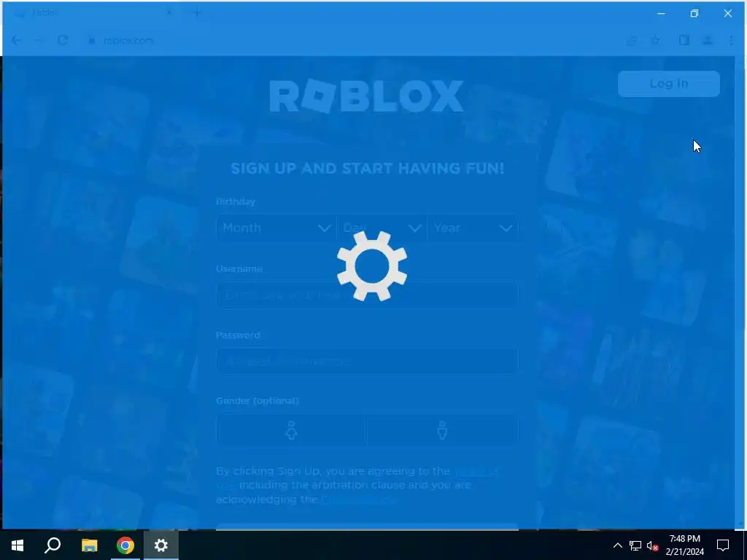This screenshot has width=747, height=560.
Task: Open the notification center icon
Action: coord(723,545)
